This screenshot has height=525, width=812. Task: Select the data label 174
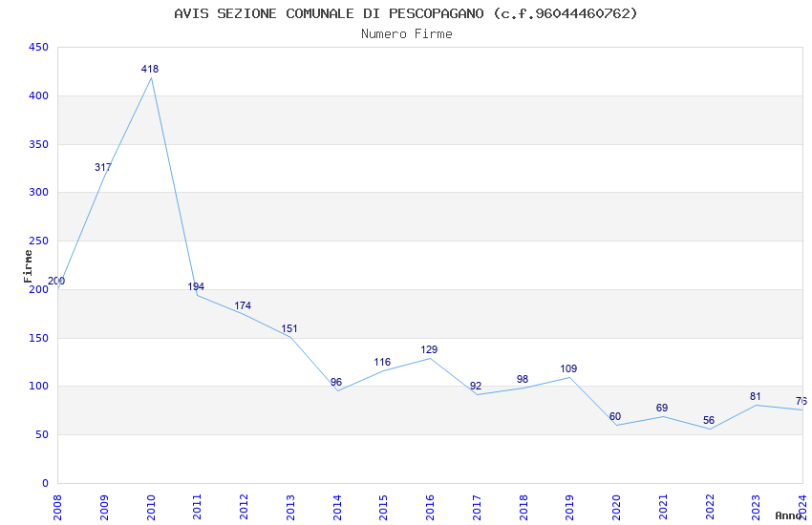(243, 305)
